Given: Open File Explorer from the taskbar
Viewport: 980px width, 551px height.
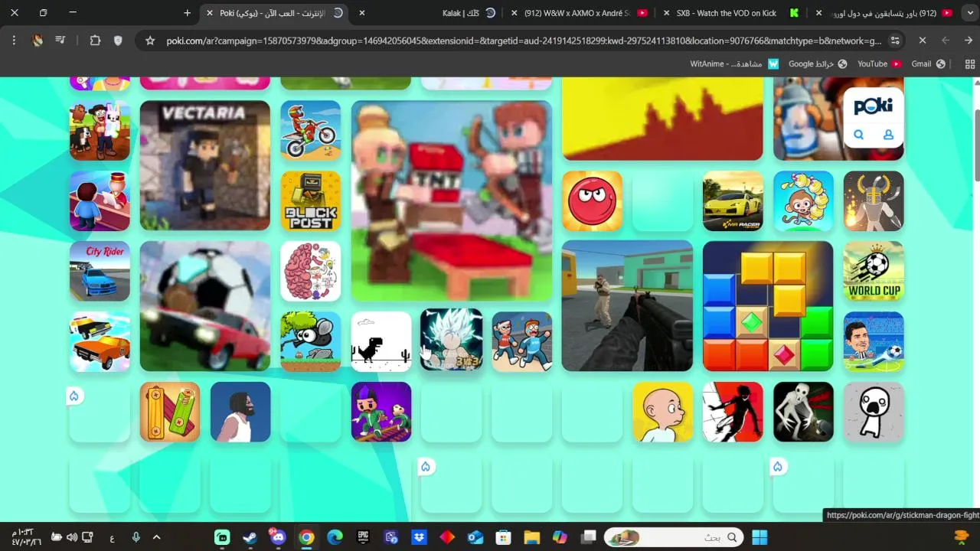Looking at the screenshot, I should (531, 537).
